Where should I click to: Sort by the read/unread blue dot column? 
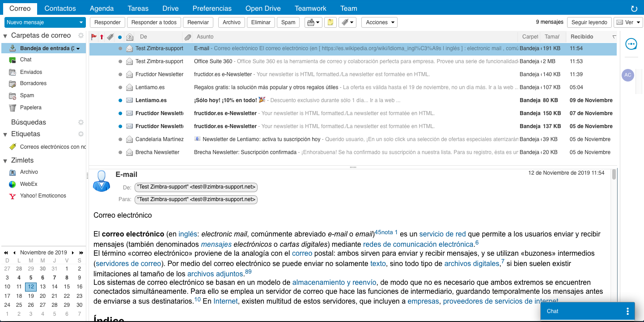click(x=120, y=37)
